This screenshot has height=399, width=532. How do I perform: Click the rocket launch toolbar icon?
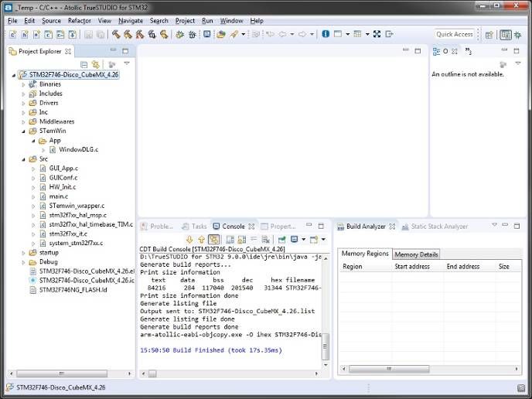pyautogui.click(x=234, y=34)
